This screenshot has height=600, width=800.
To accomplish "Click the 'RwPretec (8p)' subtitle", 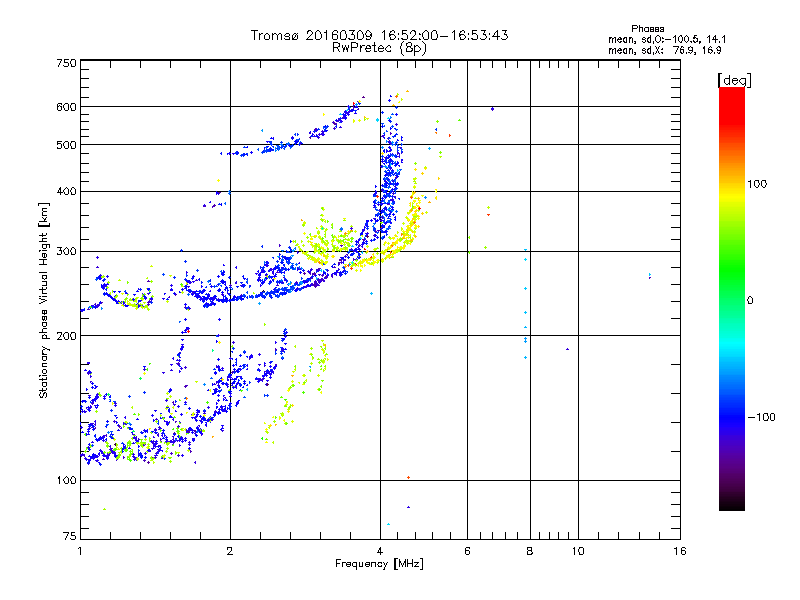I will point(379,48).
